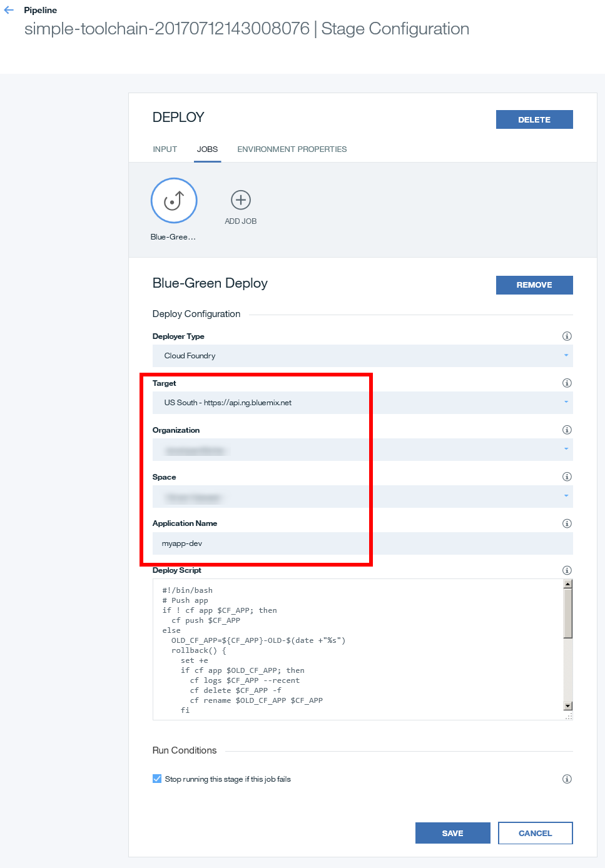Click the 'cf push $CF_APP' script line
The width and height of the screenshot is (605, 868).
pyautogui.click(x=206, y=620)
